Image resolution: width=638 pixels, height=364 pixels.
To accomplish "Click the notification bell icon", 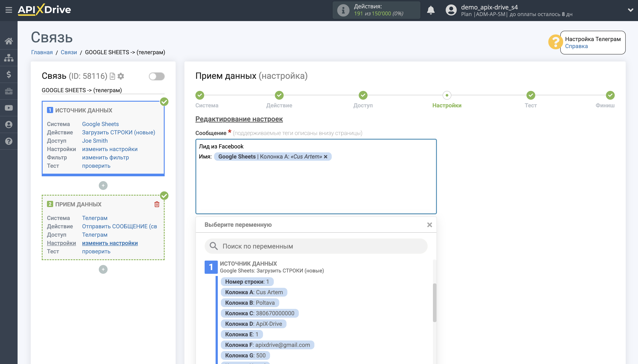I will (431, 10).
